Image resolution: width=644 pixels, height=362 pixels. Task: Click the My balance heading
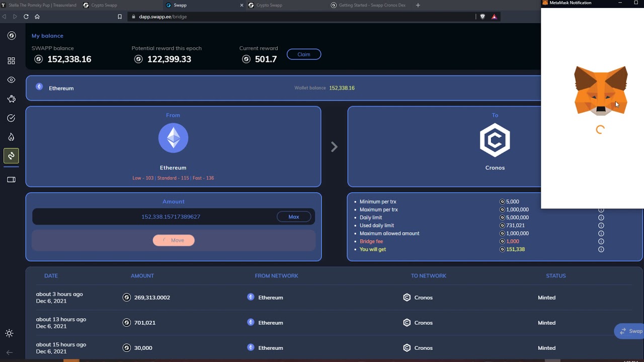pyautogui.click(x=47, y=36)
